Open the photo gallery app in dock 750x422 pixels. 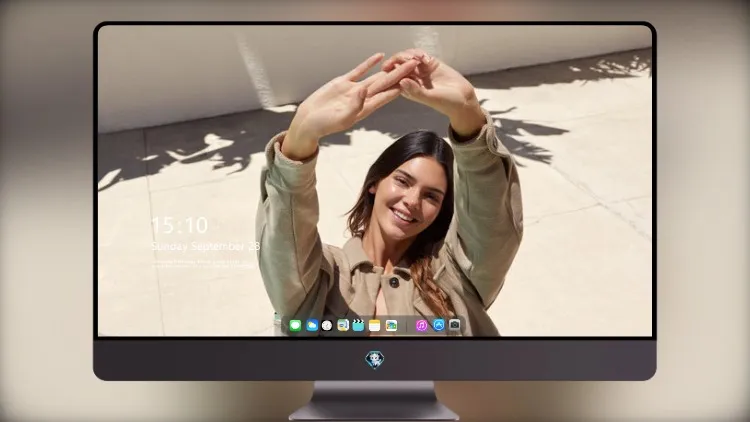tap(391, 326)
